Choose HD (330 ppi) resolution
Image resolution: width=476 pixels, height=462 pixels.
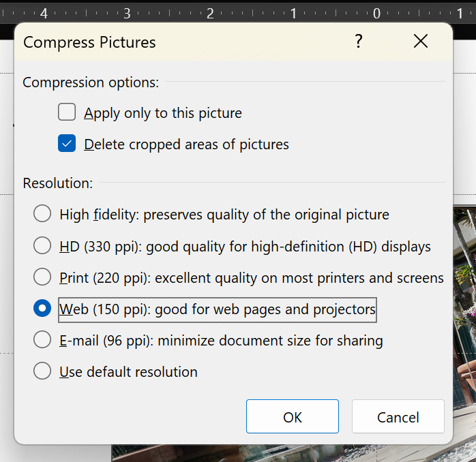[x=42, y=245]
